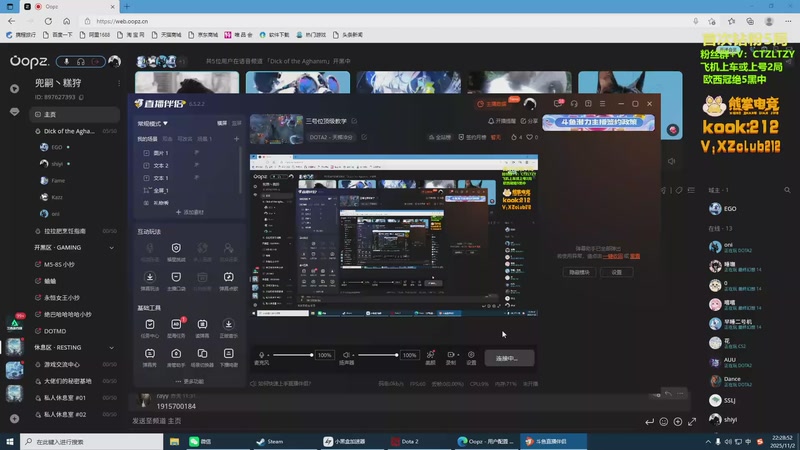Click 开播提醒 bell notification

point(502,121)
